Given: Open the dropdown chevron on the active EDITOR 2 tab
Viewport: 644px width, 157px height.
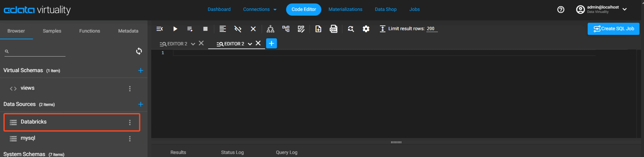Looking at the screenshot, I should point(250,44).
